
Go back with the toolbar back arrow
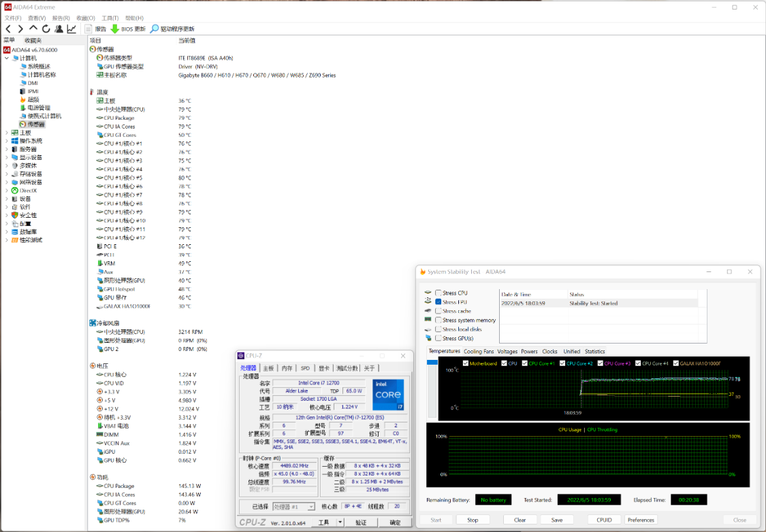pyautogui.click(x=8, y=29)
